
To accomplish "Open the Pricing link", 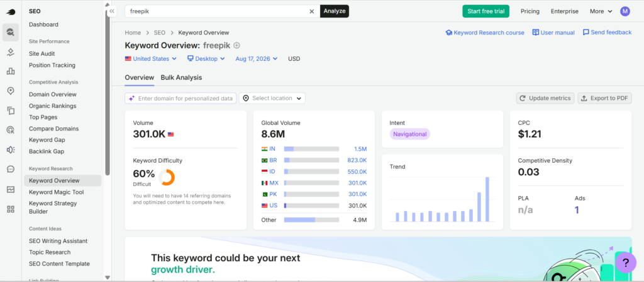I will click(530, 11).
